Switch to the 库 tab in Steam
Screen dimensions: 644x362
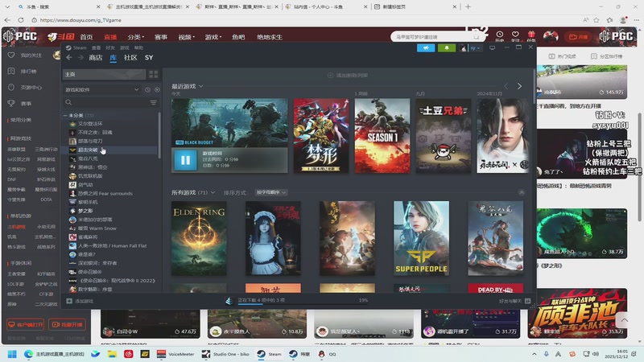pos(113,57)
